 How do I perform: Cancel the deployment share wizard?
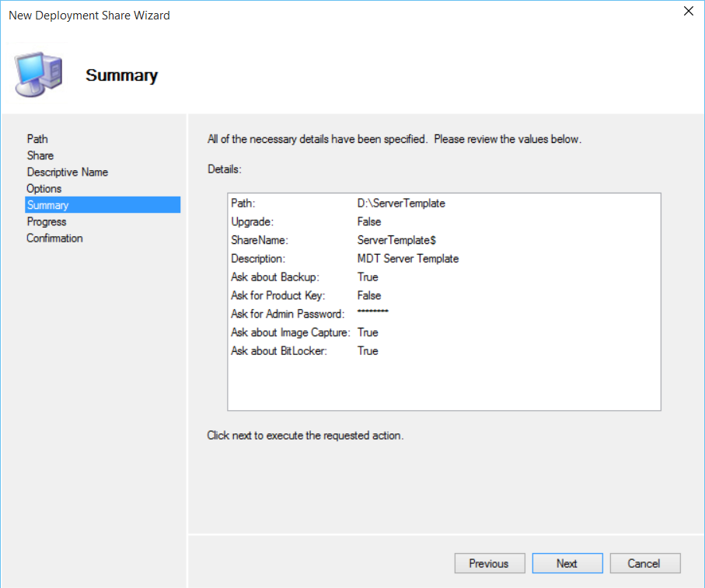(644, 564)
